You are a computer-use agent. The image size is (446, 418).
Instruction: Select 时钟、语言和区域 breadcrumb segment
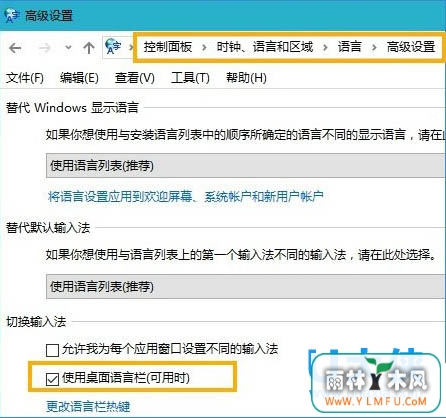265,47
